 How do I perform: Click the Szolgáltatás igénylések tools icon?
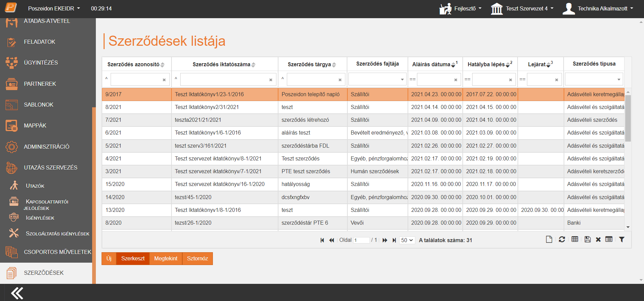pos(14,233)
